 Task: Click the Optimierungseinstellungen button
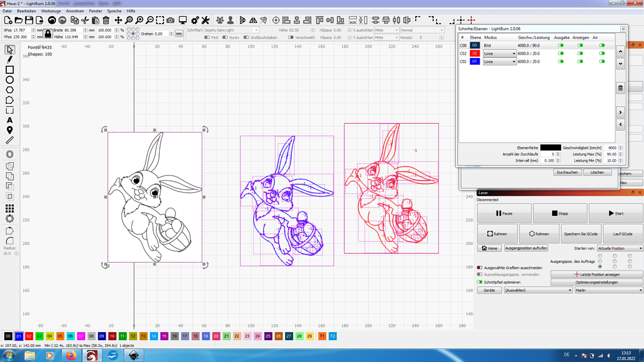click(x=596, y=282)
